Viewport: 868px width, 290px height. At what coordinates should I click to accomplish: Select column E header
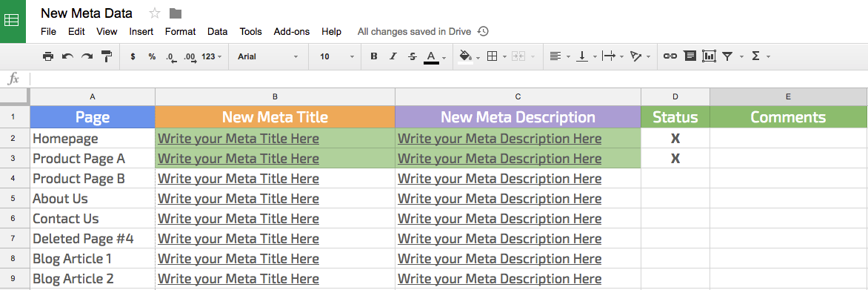point(788,96)
